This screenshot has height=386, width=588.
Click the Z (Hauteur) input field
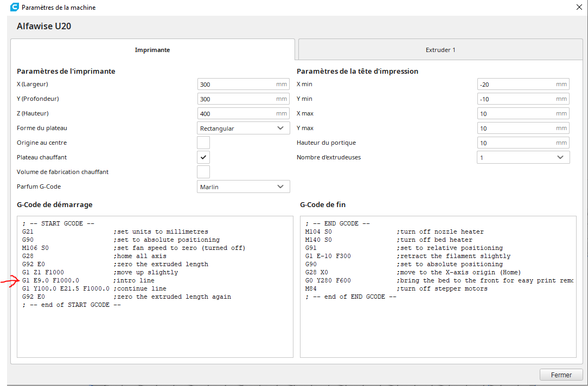(x=244, y=113)
